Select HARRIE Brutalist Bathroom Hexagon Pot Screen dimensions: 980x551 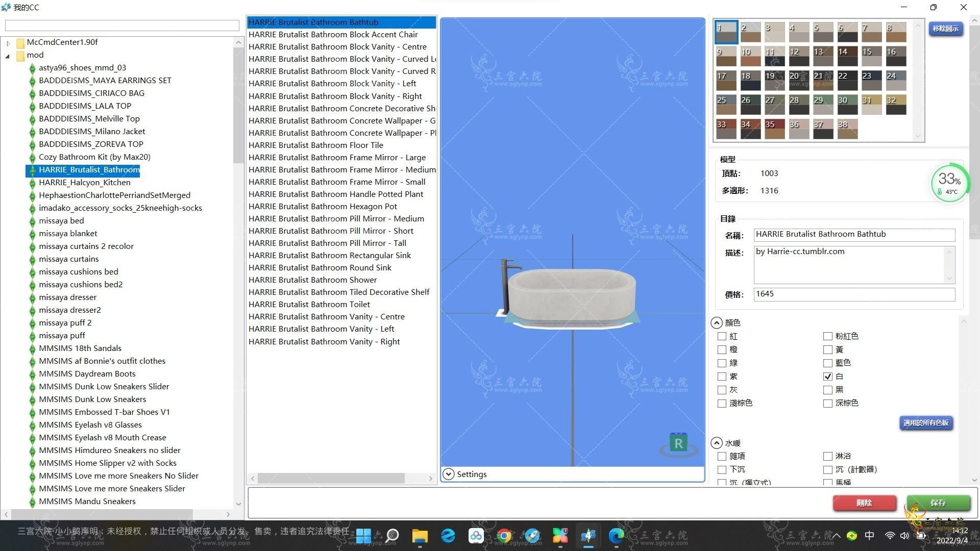point(323,207)
